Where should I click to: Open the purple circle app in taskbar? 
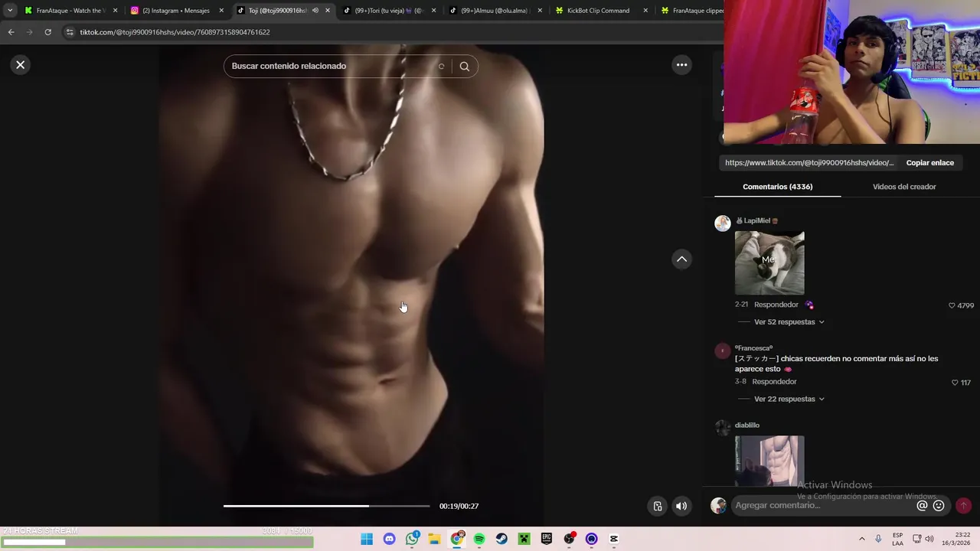point(591,539)
